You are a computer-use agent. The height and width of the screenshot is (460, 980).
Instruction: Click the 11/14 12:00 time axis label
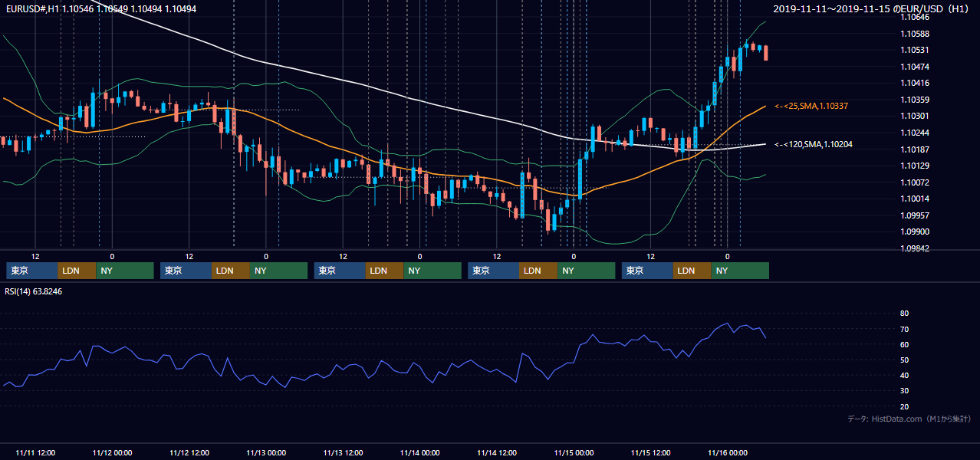pos(497,452)
